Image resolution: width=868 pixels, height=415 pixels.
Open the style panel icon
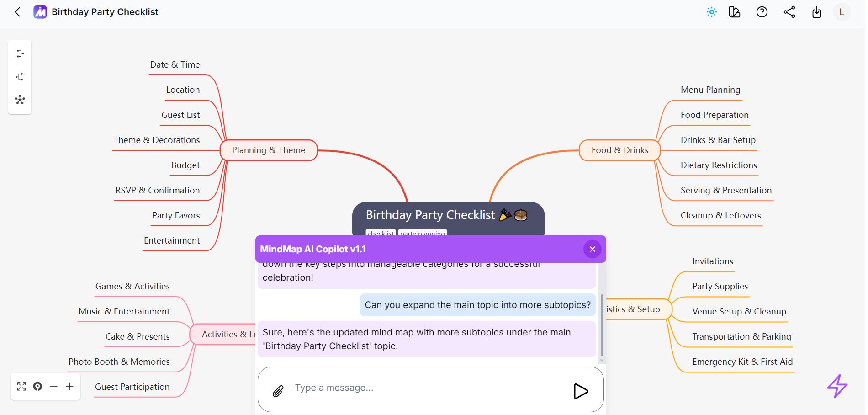pos(735,12)
